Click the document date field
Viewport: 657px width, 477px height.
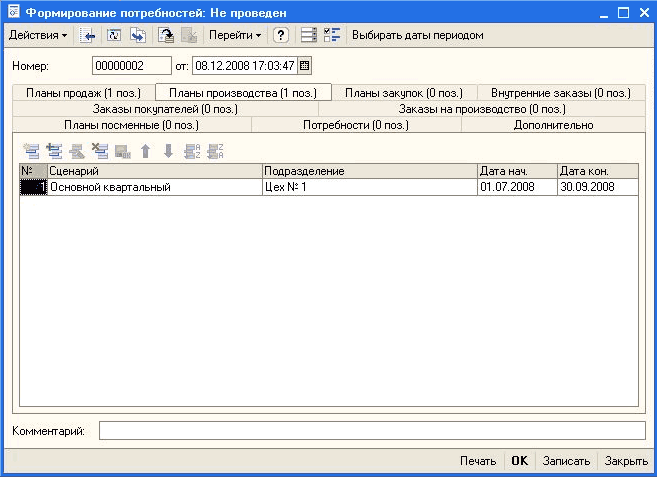click(x=245, y=66)
